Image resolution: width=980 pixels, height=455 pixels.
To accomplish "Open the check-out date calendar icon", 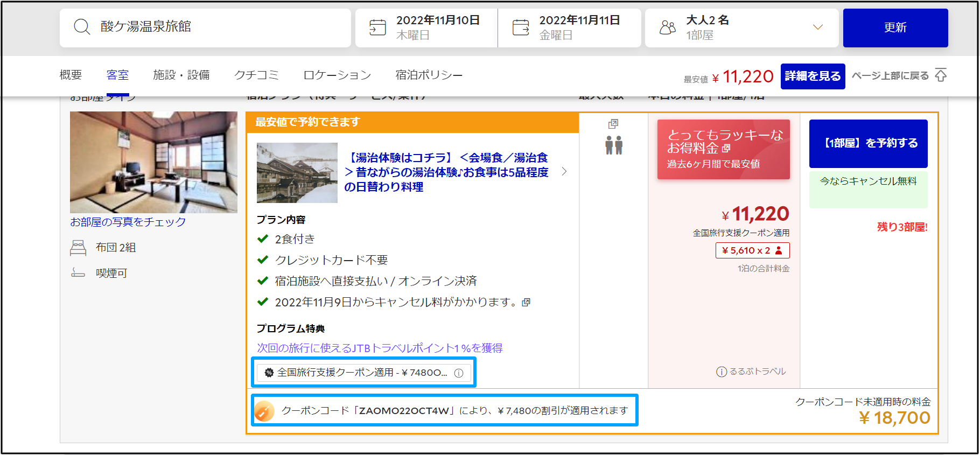I will tap(521, 27).
